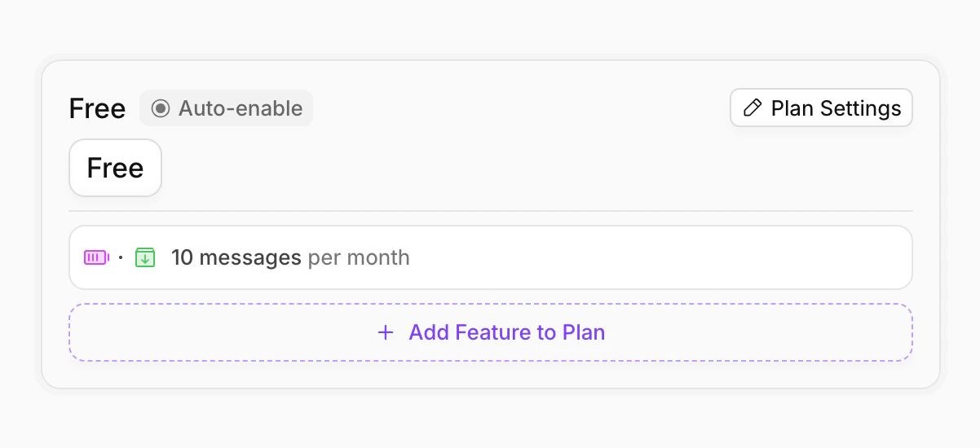This screenshot has height=448, width=980.
Task: Click the horizontal divider under the Free price
Action: point(489,211)
